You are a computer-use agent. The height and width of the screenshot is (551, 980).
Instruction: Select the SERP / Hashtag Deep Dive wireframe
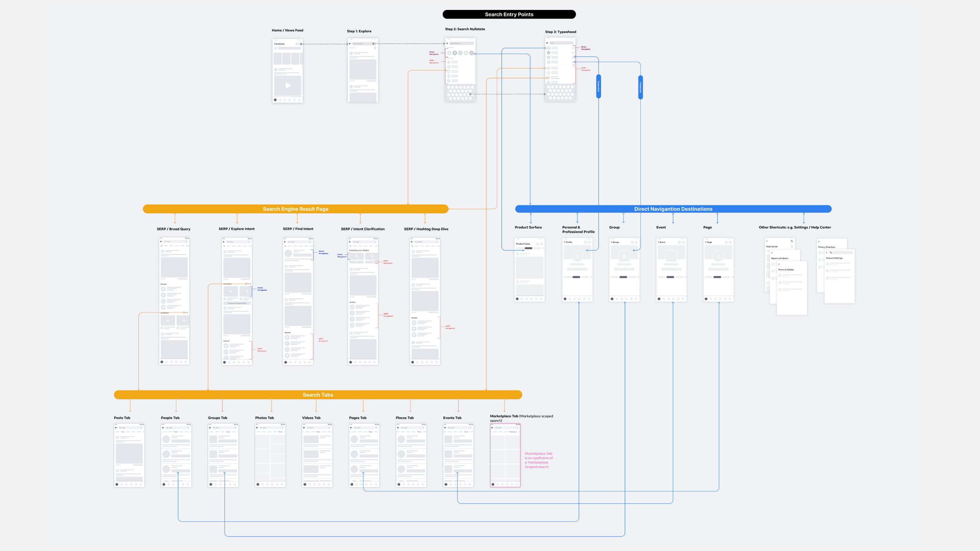point(425,301)
